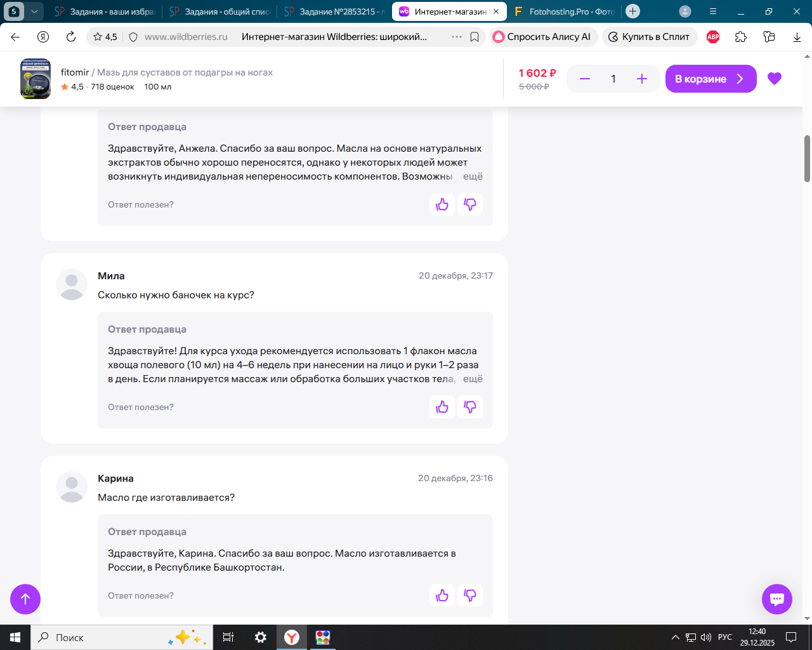The height and width of the screenshot is (650, 812).
Task: Open the Windows taskbar search box
Action: point(119,637)
